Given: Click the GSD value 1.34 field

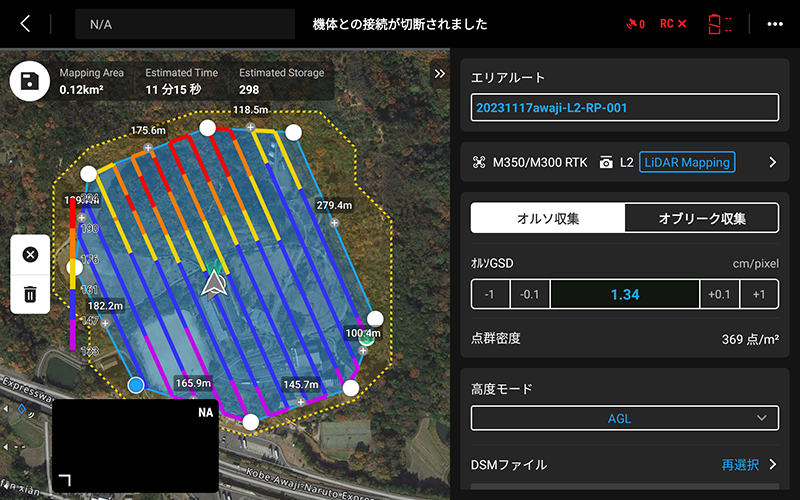Looking at the screenshot, I should (624, 294).
